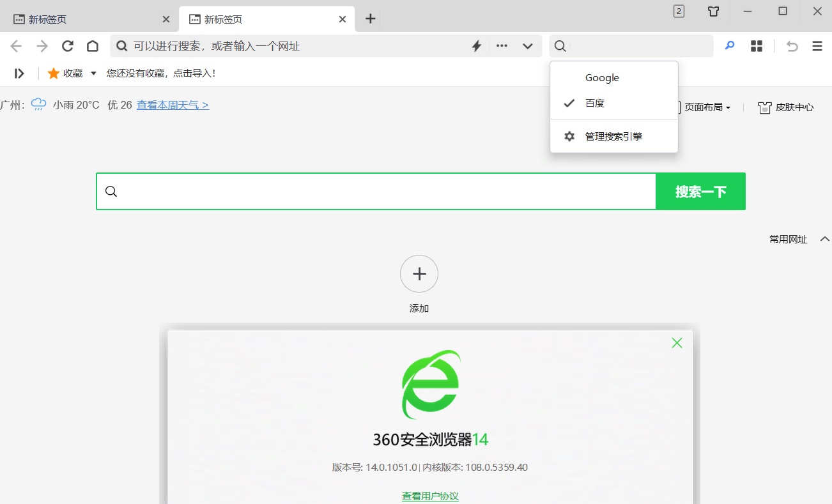The height and width of the screenshot is (504, 832).
Task: Restore closed page with undo arrow icon
Action: point(791,45)
